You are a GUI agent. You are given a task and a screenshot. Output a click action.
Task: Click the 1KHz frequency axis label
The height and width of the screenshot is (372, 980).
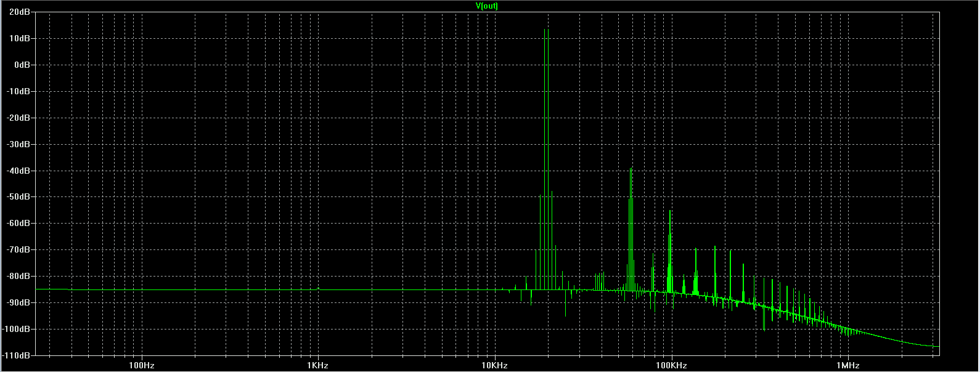pyautogui.click(x=318, y=365)
